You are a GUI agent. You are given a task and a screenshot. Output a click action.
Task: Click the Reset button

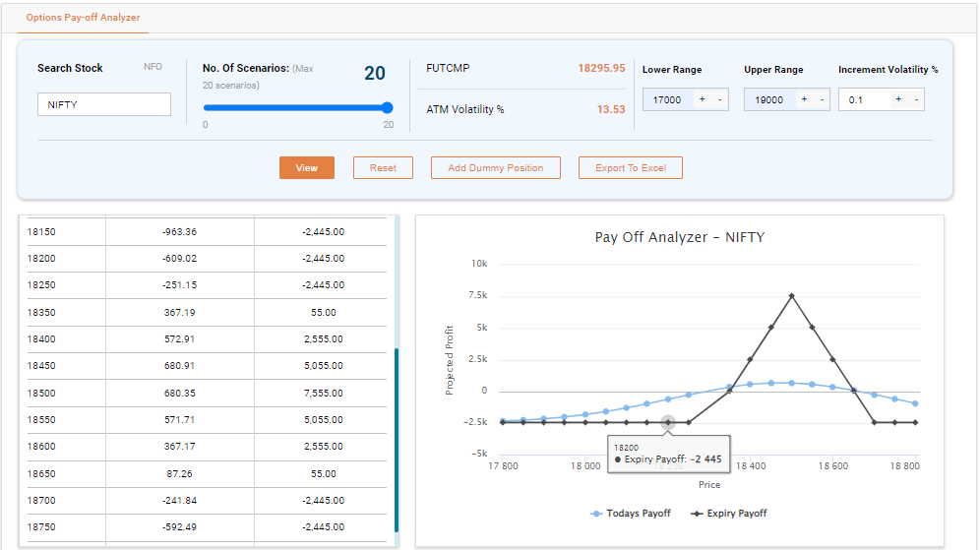(x=383, y=168)
